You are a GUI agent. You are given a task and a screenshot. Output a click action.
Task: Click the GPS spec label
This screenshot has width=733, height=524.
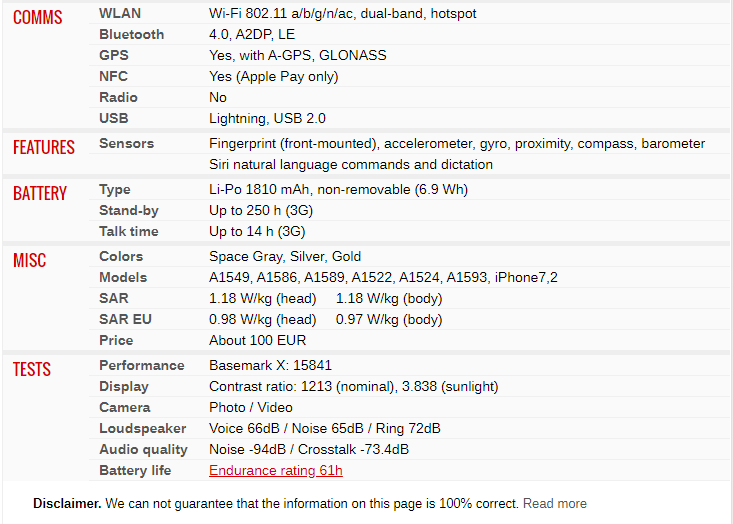(x=114, y=56)
